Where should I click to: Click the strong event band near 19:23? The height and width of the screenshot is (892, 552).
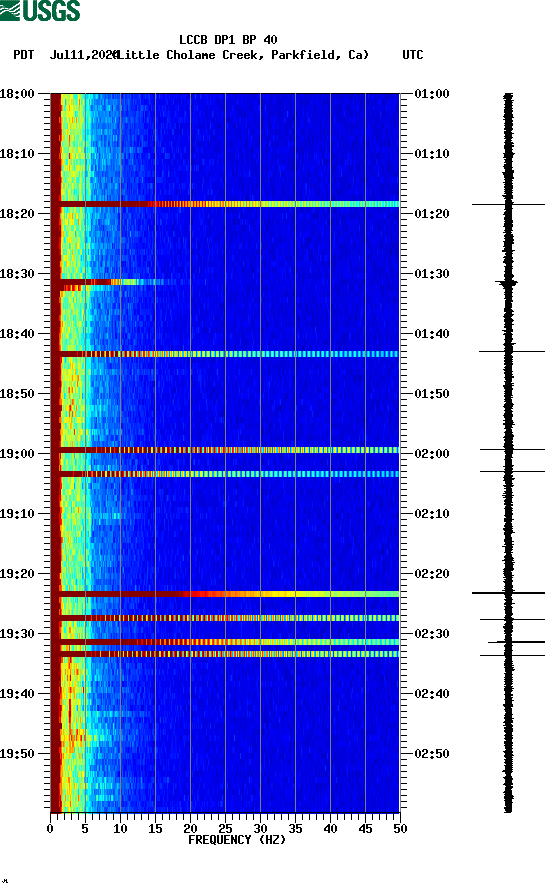click(x=225, y=594)
